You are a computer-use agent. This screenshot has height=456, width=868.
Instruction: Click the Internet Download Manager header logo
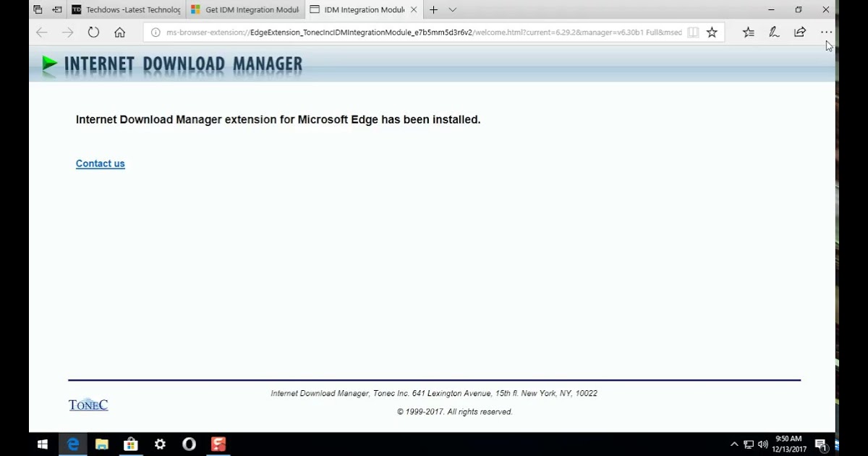172,64
